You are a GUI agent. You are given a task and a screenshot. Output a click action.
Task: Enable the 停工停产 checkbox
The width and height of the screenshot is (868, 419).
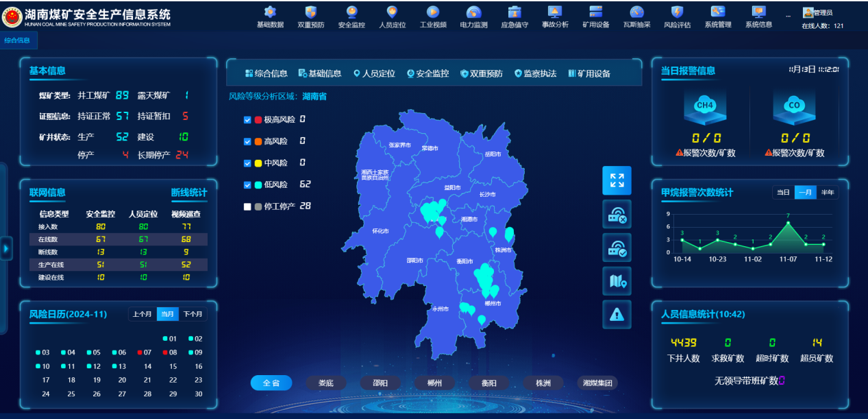pos(248,206)
